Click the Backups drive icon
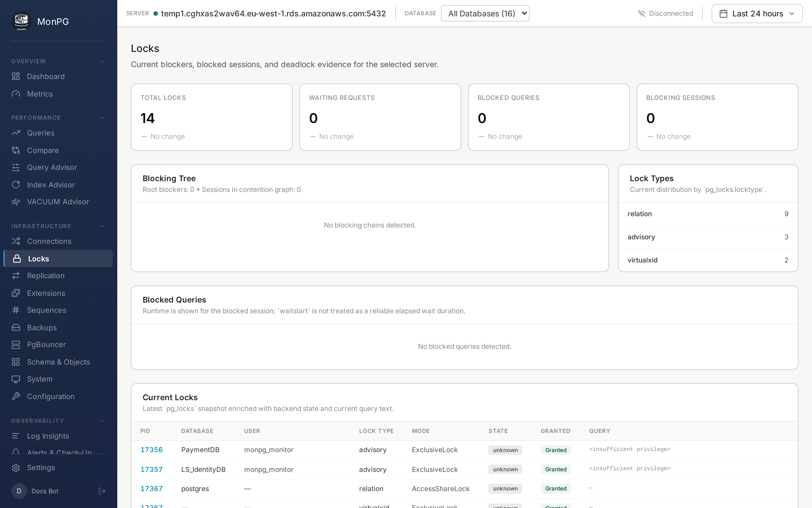Image resolution: width=812 pixels, height=508 pixels. click(16, 327)
